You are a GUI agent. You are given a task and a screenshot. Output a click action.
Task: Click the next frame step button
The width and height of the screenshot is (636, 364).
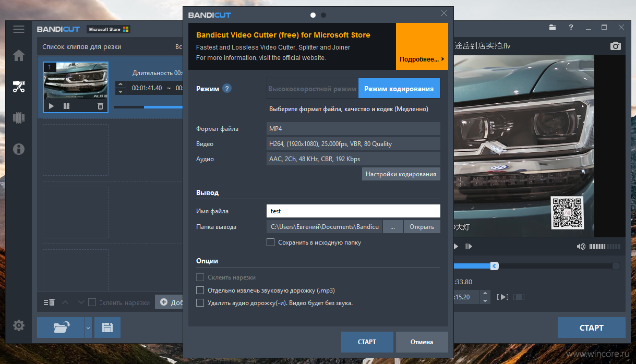click(468, 246)
